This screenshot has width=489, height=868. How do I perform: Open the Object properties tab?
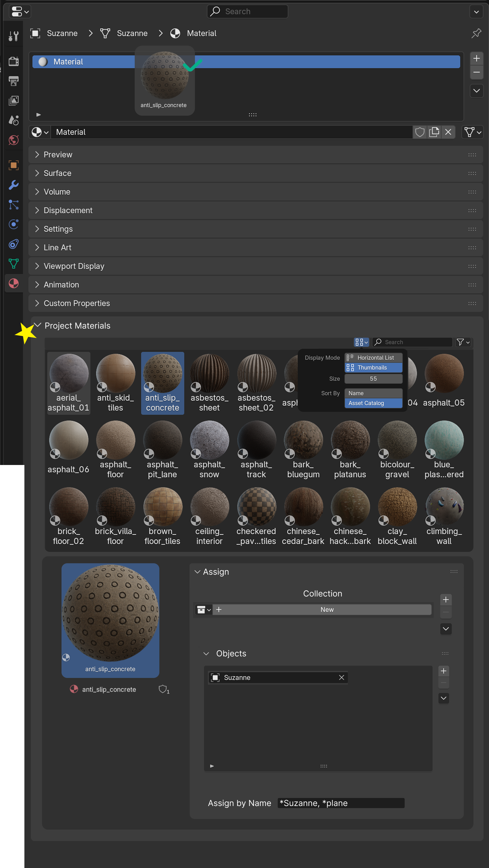coord(13,165)
